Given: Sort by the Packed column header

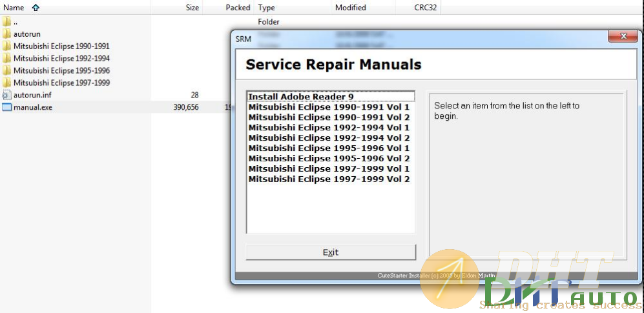Looking at the screenshot, I should (229, 7).
